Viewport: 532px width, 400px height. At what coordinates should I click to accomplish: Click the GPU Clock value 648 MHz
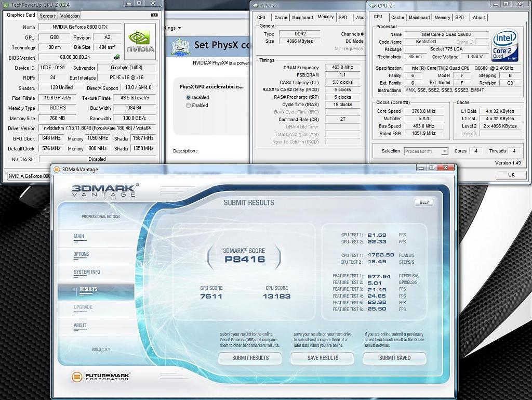click(51, 138)
